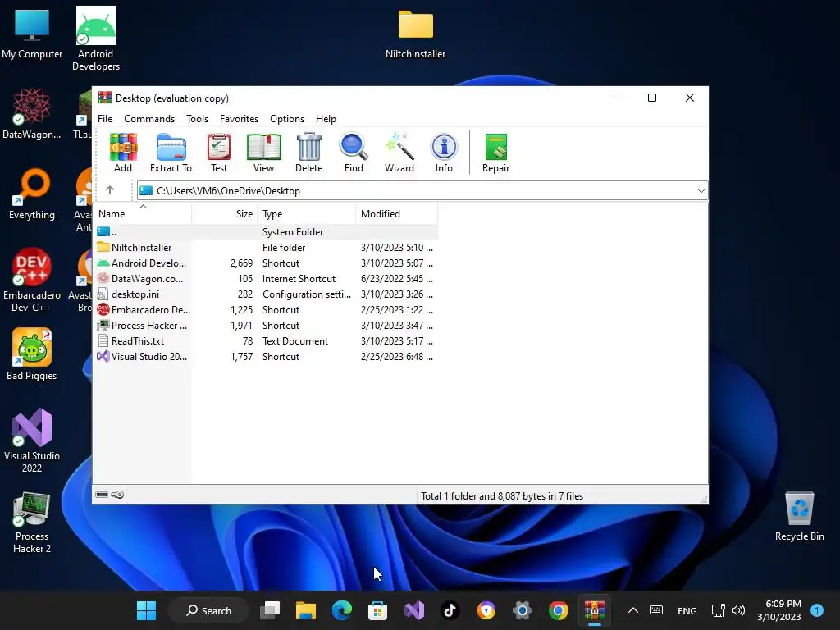Maximize the WinRAR Desktop window
The height and width of the screenshot is (630, 840).
click(x=652, y=98)
